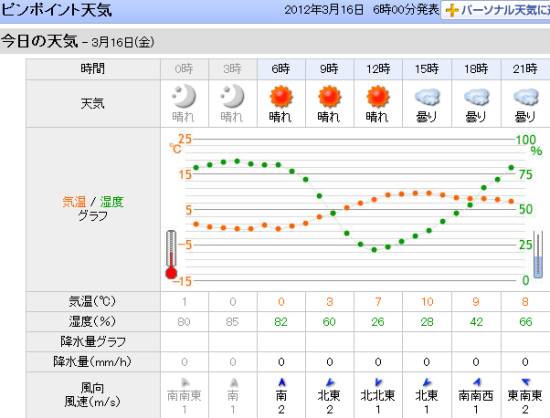Click the 湿度 graph legend label
Screen dimensions: 550x418
112,202
